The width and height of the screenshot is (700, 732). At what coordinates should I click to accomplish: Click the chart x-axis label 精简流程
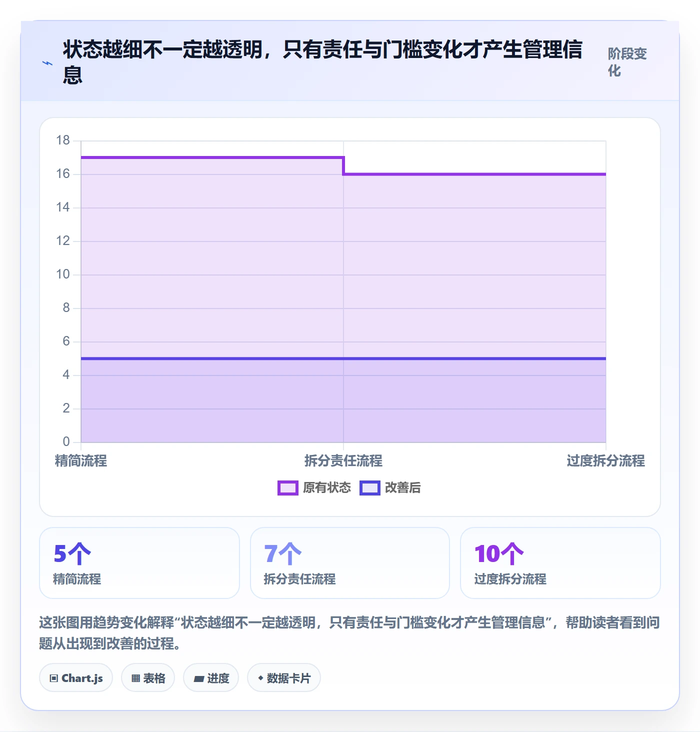click(81, 460)
